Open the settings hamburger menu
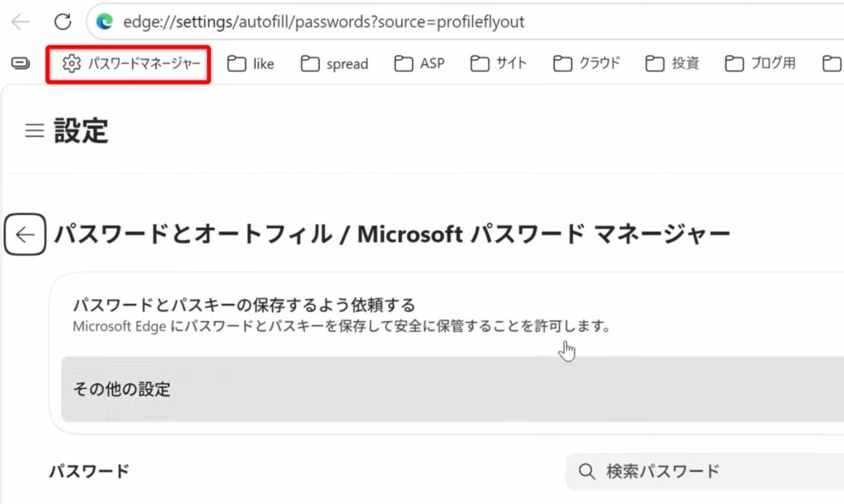This screenshot has height=504, width=844. coord(35,130)
